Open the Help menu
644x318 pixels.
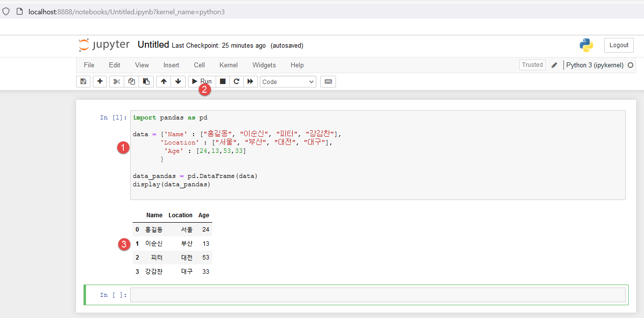[297, 65]
